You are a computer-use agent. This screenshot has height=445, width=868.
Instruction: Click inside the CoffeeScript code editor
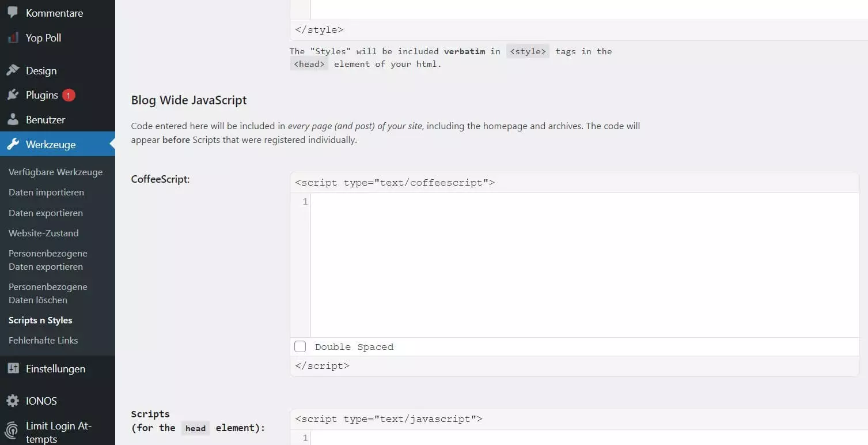pyautogui.click(x=585, y=265)
